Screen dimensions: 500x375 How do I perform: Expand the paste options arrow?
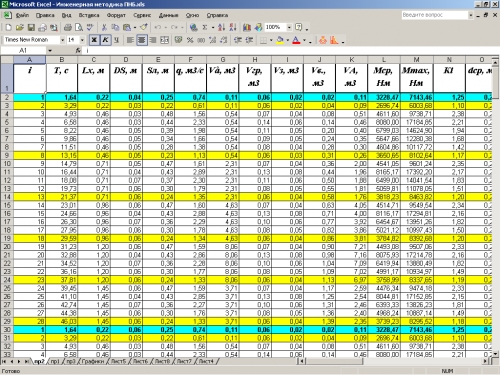135,28
